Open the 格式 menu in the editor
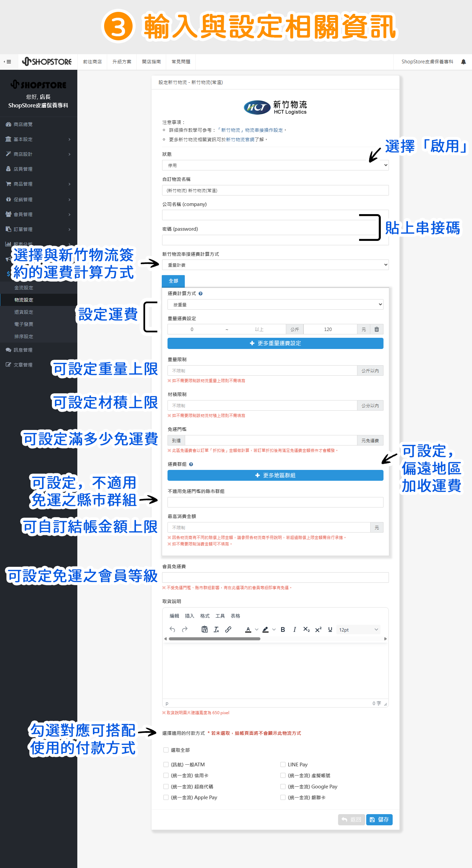472x868 pixels. [205, 616]
